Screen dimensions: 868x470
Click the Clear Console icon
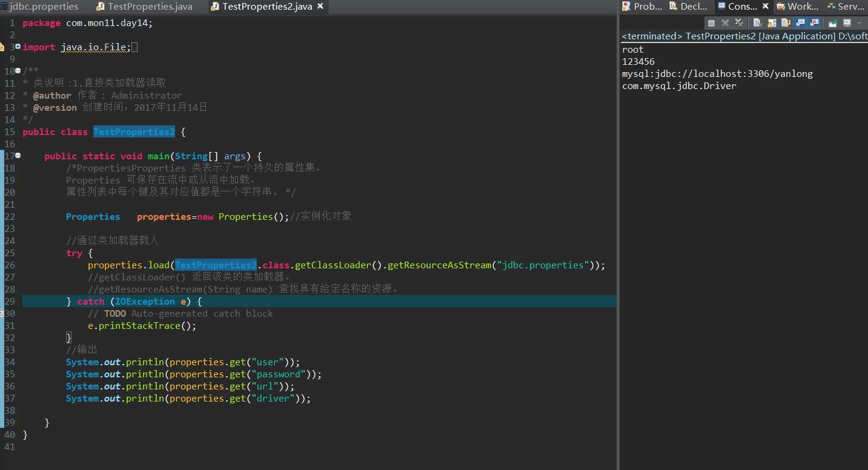(758, 23)
